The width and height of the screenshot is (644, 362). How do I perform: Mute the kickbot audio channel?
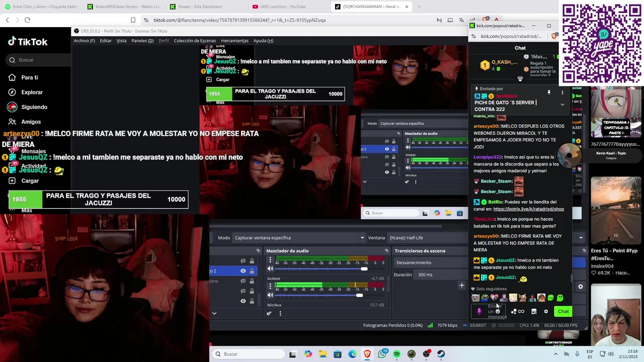(270, 295)
